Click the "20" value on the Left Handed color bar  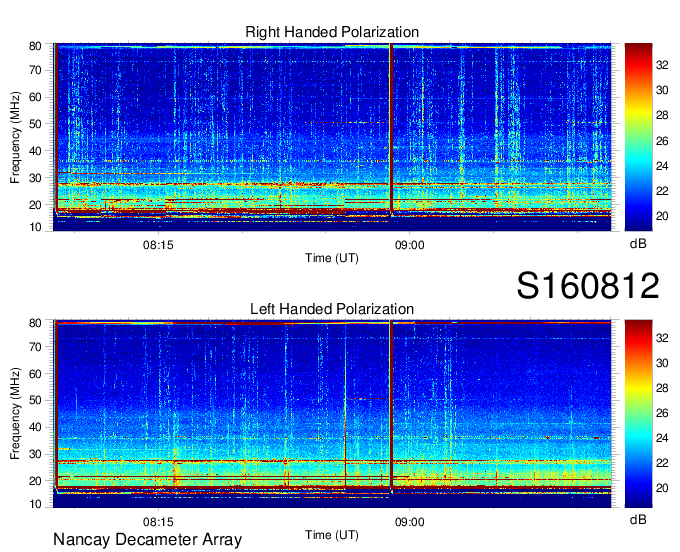pyautogui.click(x=662, y=488)
